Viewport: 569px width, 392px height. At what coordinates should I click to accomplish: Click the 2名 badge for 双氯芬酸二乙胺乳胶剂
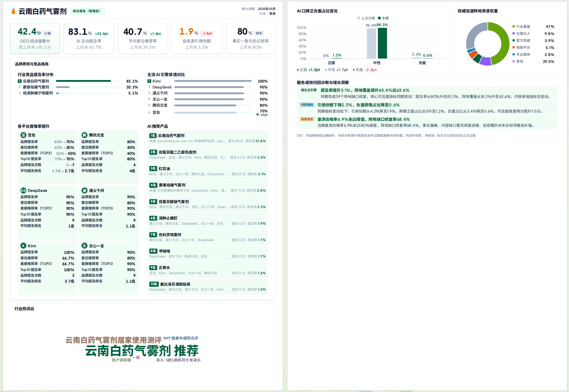[153, 152]
